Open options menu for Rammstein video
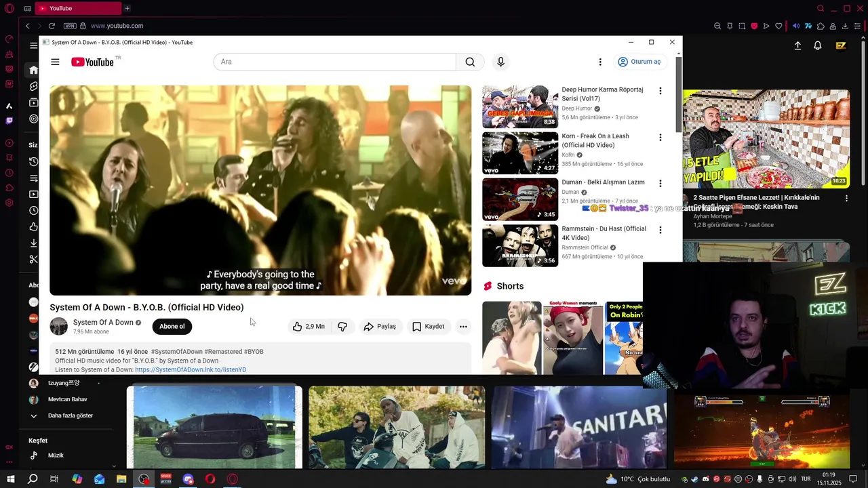 point(660,230)
